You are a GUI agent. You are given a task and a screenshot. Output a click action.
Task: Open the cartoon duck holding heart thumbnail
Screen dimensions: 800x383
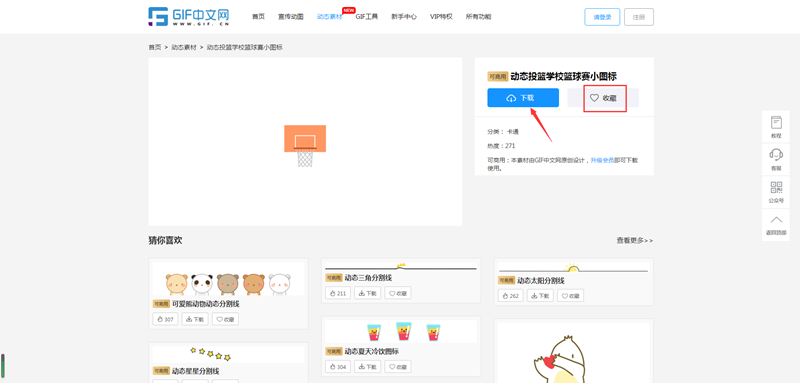tap(573, 353)
